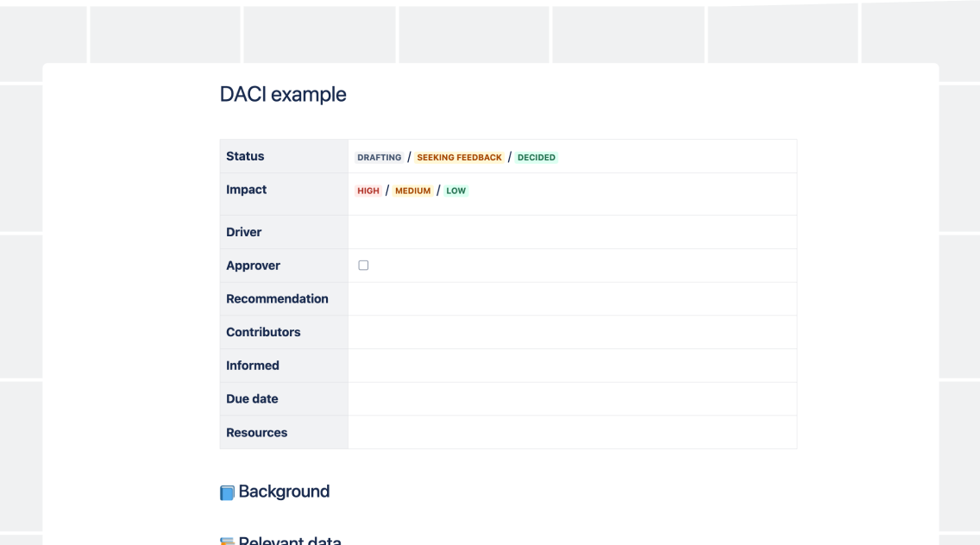Click the DACI example page title

(283, 94)
